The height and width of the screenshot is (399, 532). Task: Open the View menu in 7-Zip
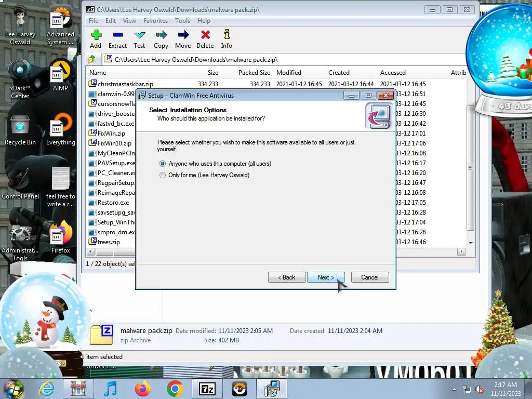[129, 21]
